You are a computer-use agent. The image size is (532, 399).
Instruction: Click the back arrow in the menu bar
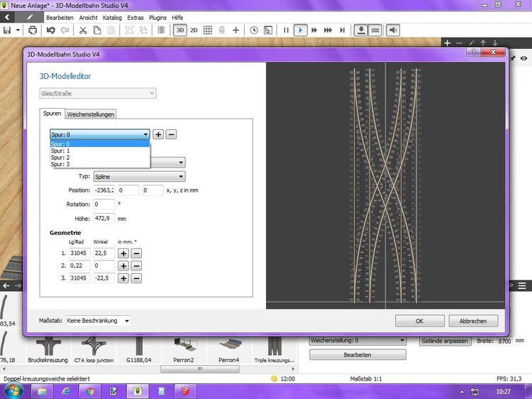coord(7,17)
